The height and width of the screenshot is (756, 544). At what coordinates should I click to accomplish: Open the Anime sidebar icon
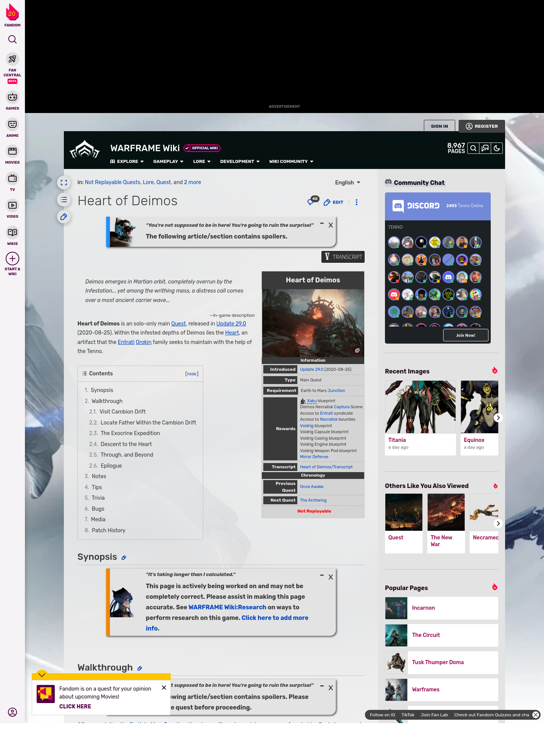pos(12,124)
